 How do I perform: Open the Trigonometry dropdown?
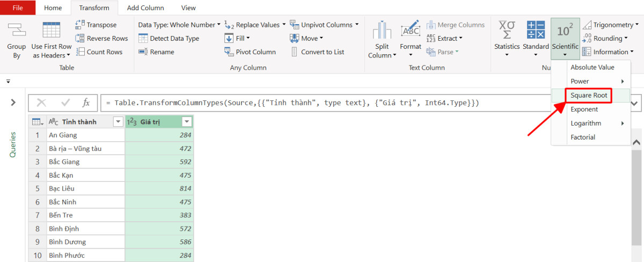(611, 25)
